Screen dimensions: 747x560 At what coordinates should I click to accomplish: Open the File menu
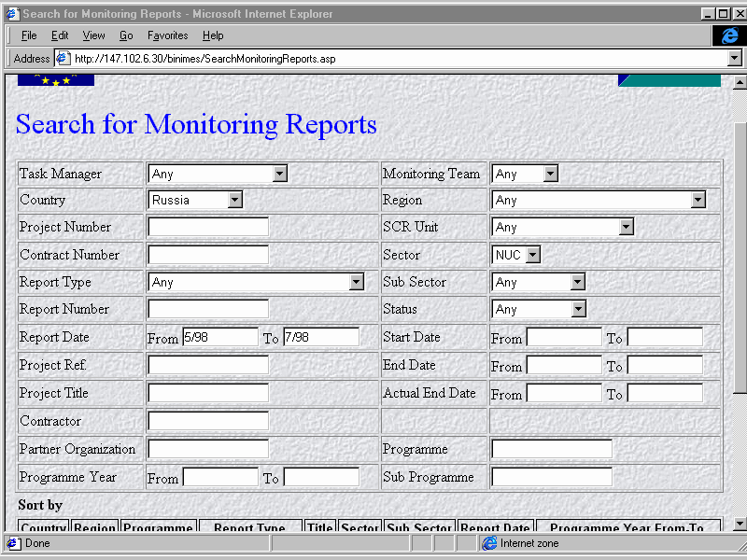click(29, 35)
